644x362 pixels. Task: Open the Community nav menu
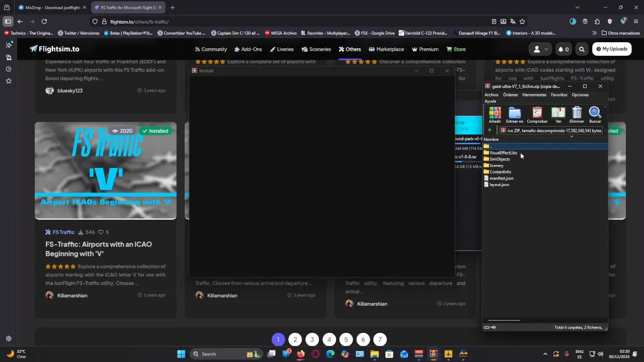(x=211, y=49)
